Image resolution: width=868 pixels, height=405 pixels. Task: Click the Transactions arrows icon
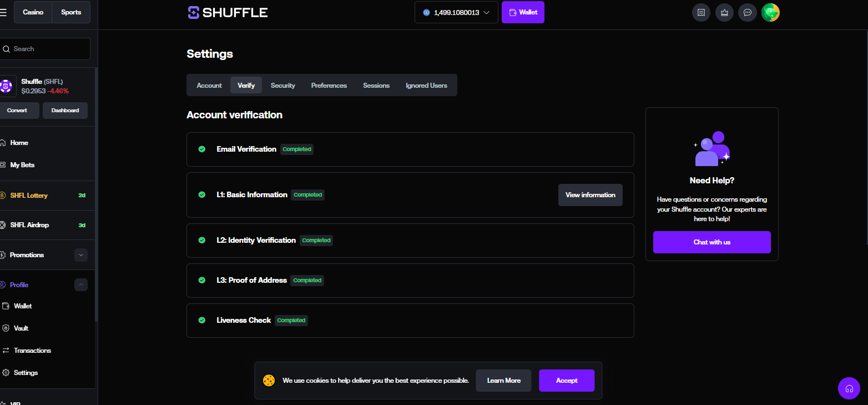6,351
